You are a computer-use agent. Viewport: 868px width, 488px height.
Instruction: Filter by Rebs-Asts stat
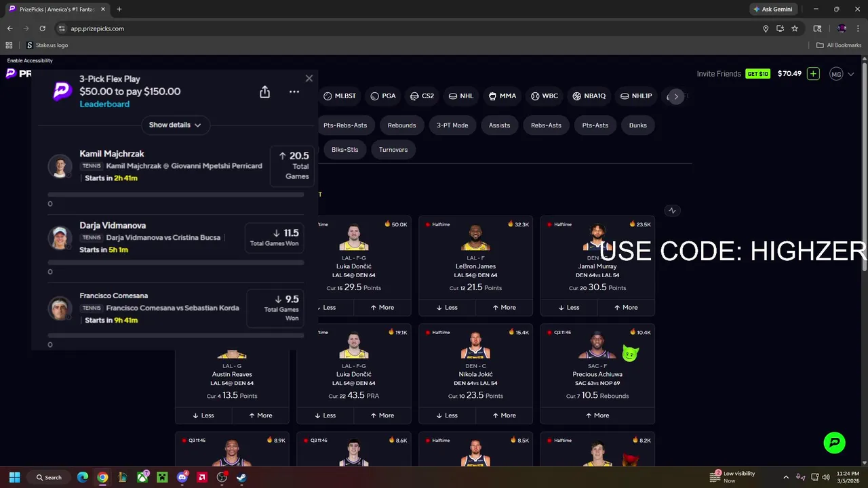(x=546, y=125)
